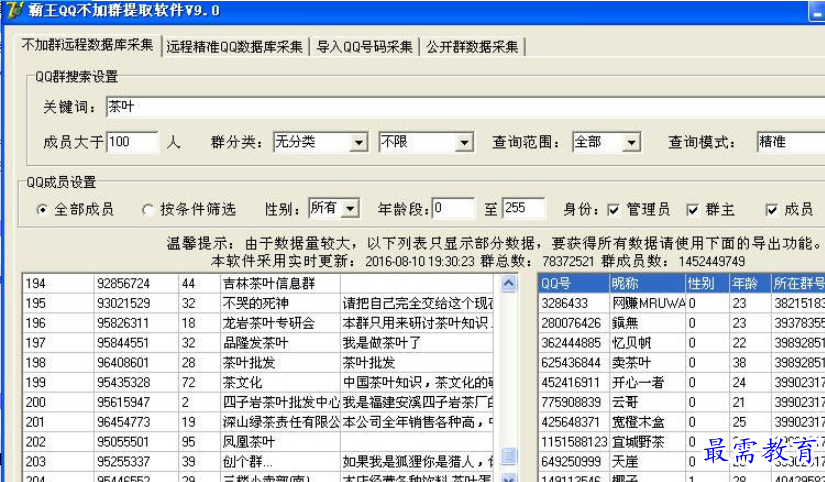
Task: Click group number 95615947
Action: 124,403
